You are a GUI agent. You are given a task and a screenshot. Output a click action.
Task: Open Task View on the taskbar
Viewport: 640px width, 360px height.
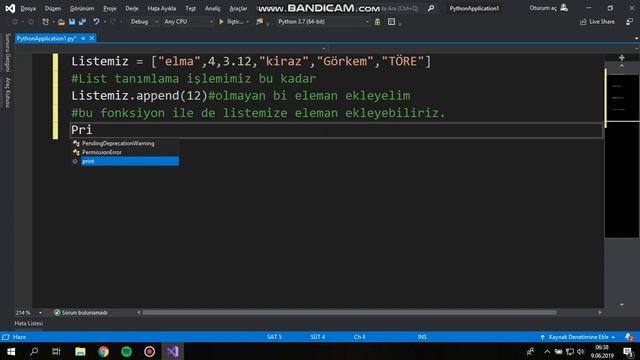[56, 351]
